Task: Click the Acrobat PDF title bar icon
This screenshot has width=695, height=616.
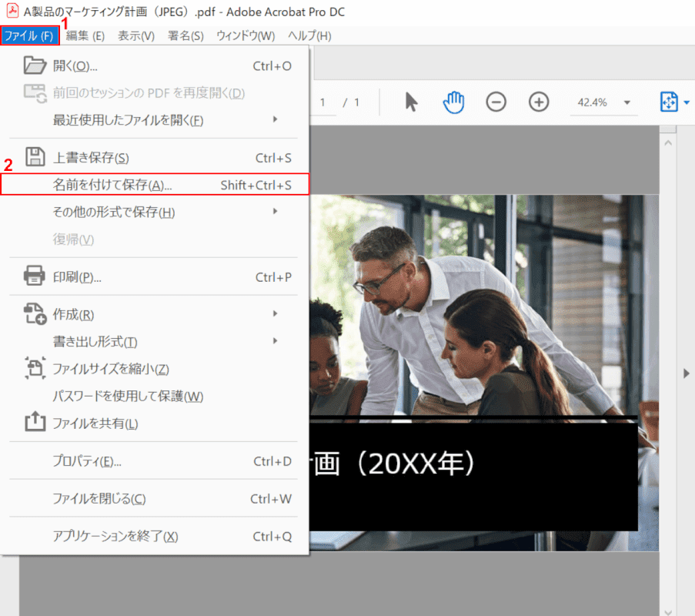Action: (12, 11)
